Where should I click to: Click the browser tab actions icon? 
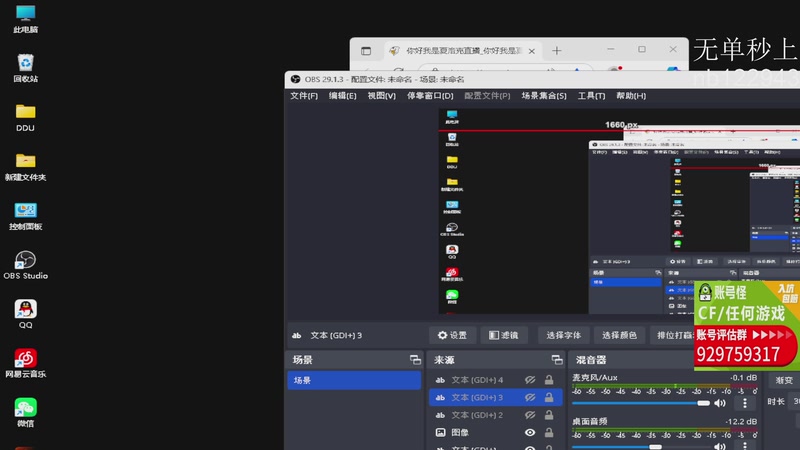point(366,51)
